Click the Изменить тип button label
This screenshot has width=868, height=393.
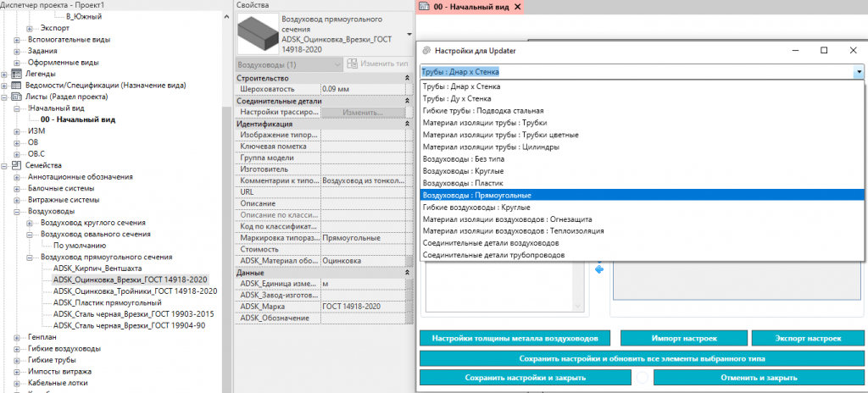point(385,64)
